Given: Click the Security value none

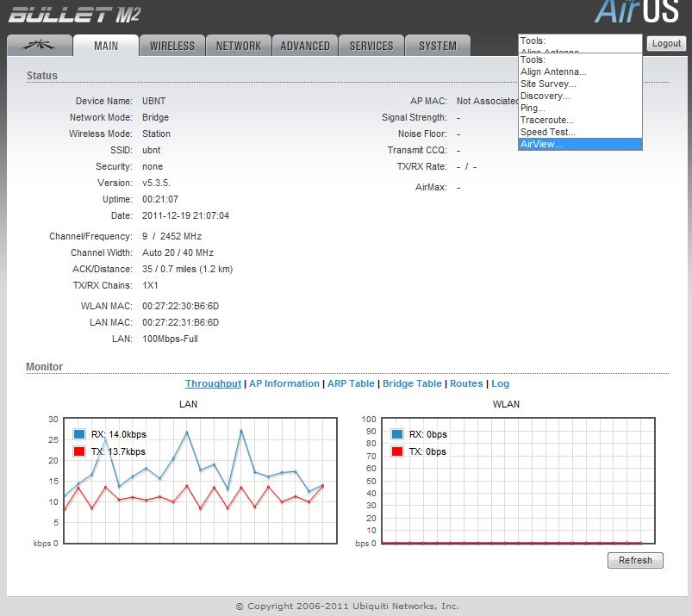Looking at the screenshot, I should coord(153,166).
